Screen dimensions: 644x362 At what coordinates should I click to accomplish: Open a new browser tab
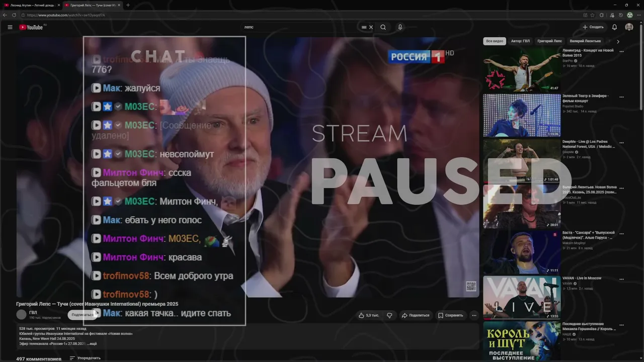coord(128,5)
